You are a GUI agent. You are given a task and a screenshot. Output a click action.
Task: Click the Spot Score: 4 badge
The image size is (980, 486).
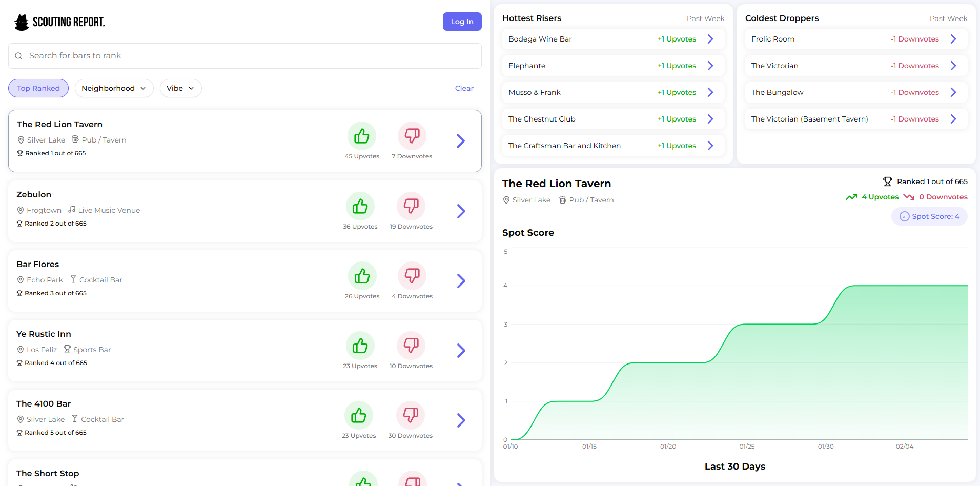929,216
